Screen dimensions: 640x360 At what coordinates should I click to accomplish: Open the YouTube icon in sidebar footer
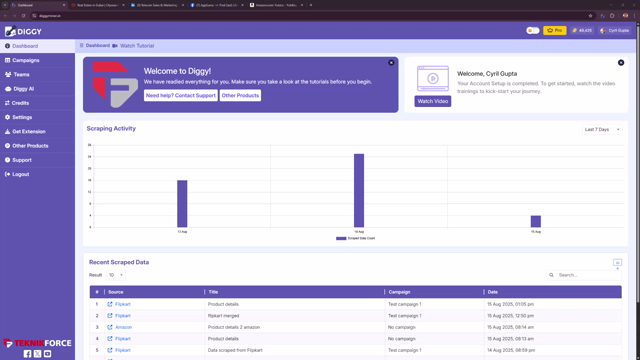[48, 354]
